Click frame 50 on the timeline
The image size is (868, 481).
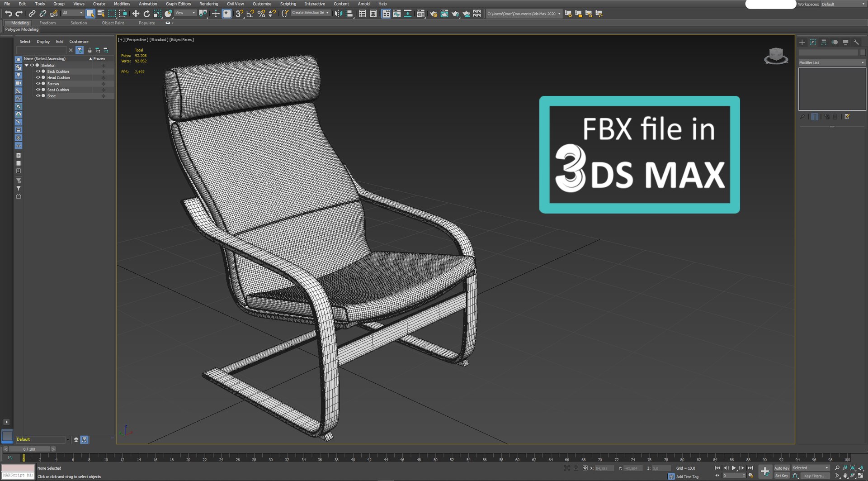click(x=435, y=459)
